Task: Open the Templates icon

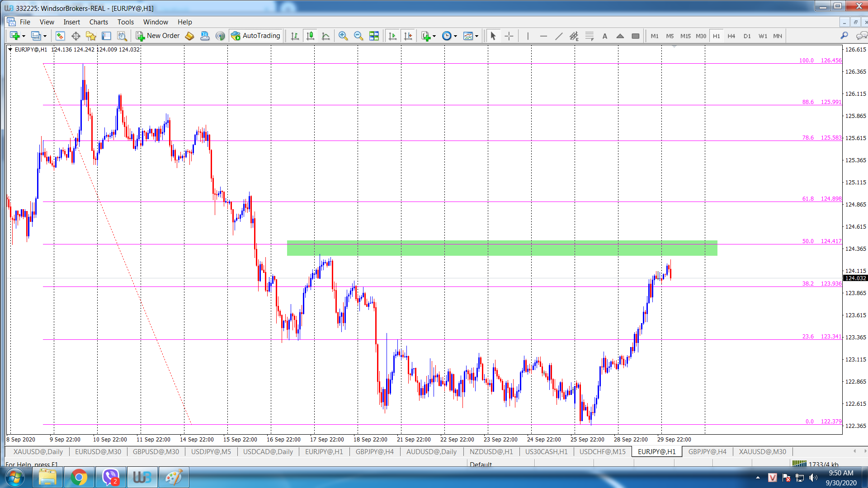Action: (468, 36)
